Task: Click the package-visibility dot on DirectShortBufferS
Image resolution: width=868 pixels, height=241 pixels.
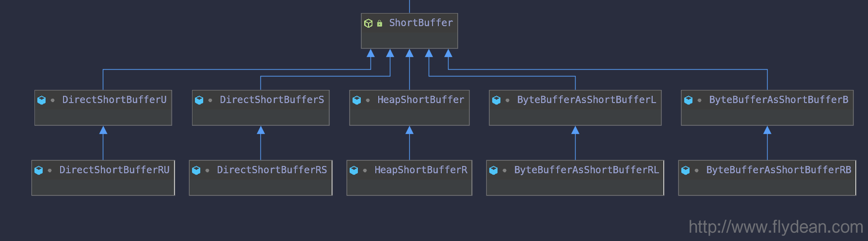Action: [210, 101]
